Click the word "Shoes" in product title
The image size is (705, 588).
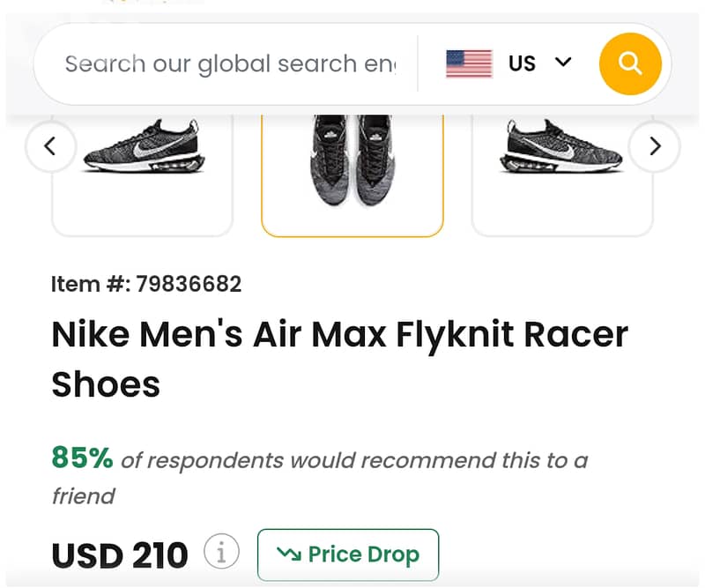tap(106, 384)
